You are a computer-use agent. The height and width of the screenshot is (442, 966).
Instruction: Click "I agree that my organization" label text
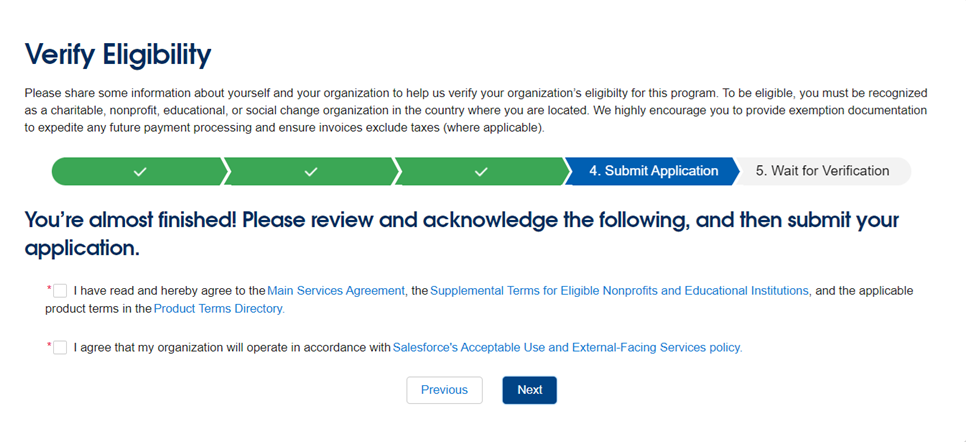(x=232, y=348)
